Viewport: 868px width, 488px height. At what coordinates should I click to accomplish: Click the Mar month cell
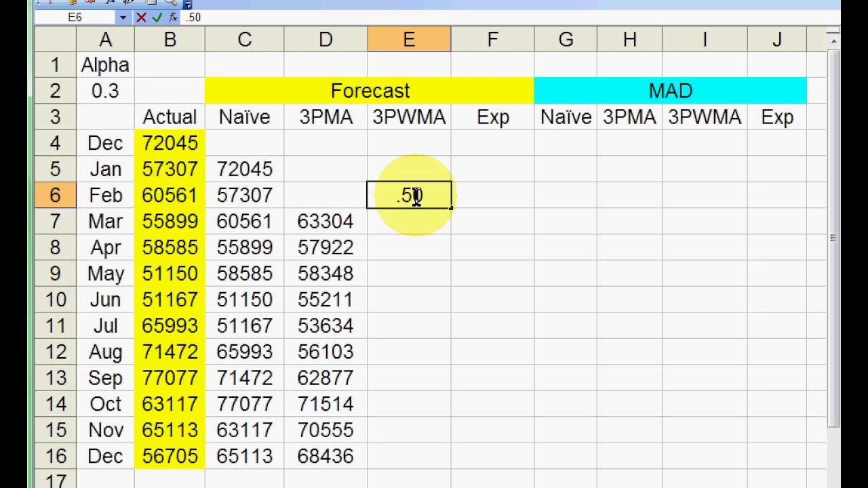coord(105,222)
